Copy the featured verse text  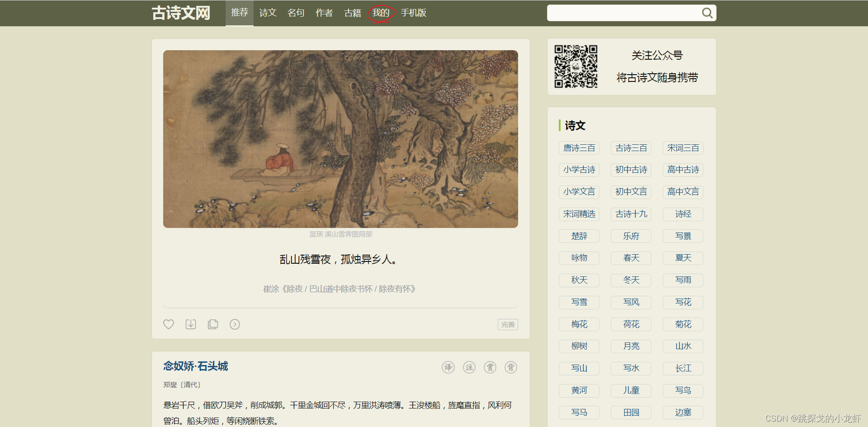tap(213, 324)
